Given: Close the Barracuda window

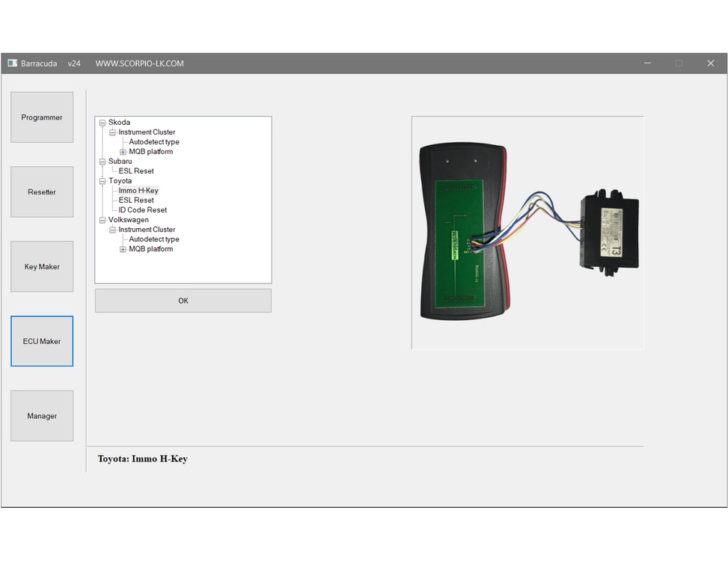Looking at the screenshot, I should [710, 63].
